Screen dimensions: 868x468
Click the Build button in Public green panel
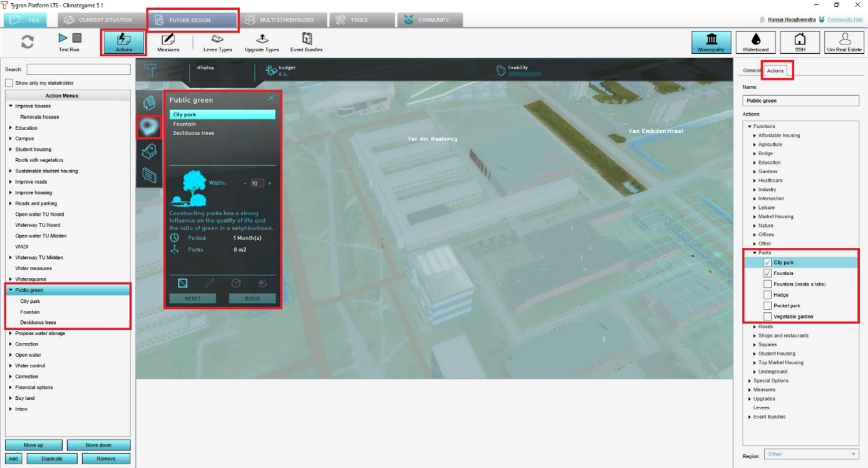point(252,298)
